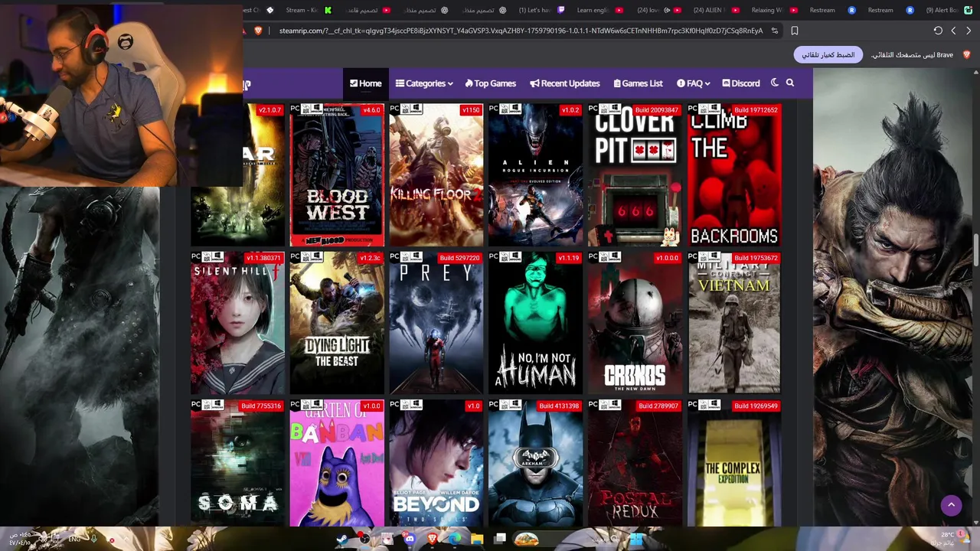Open the Discord link in navbar
The width and height of the screenshot is (980, 551).
point(741,83)
